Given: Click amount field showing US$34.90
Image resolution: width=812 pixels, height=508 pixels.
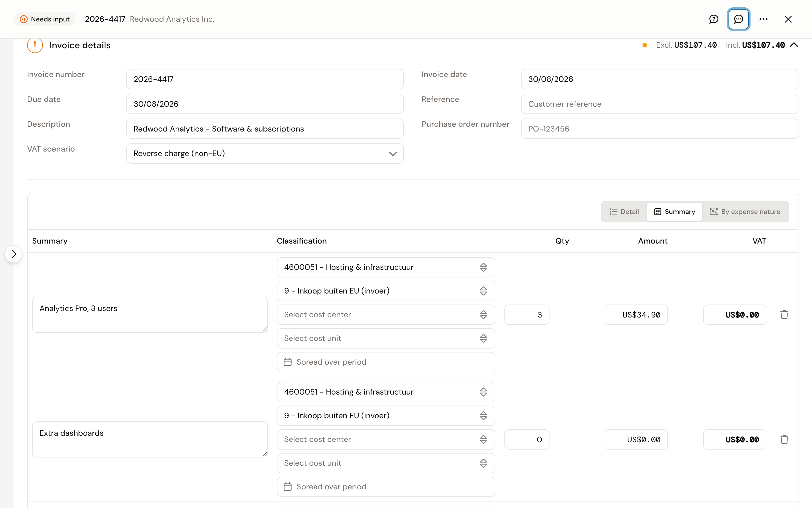Looking at the screenshot, I should click(636, 315).
